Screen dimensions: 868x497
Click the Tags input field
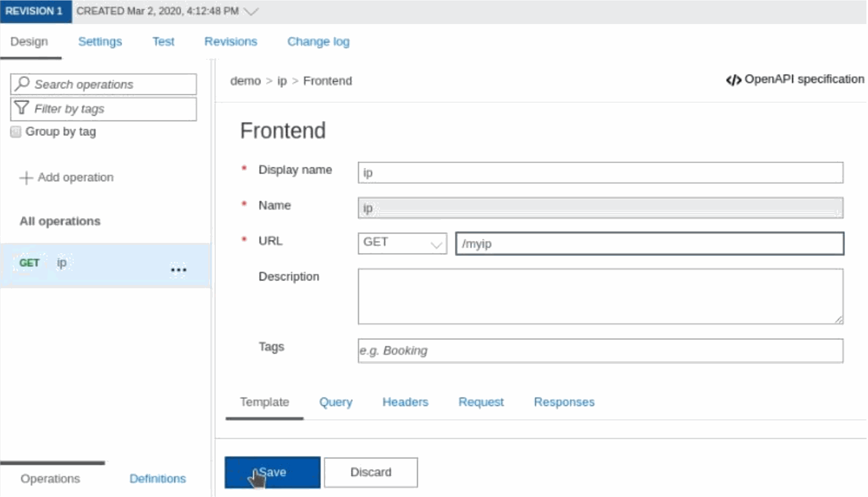[600, 351]
